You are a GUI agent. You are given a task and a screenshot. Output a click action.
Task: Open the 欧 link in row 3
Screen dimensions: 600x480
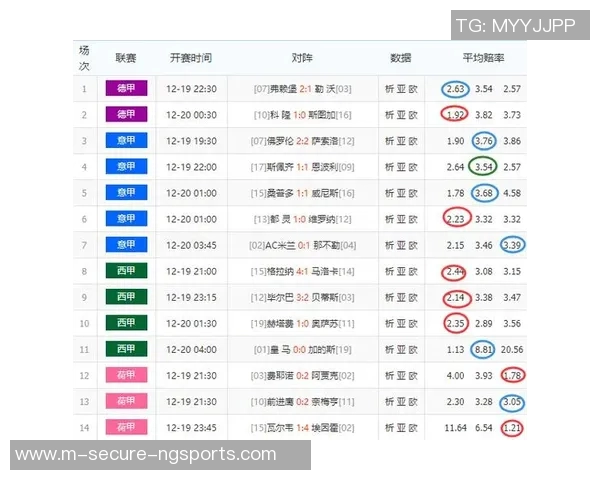pos(413,141)
